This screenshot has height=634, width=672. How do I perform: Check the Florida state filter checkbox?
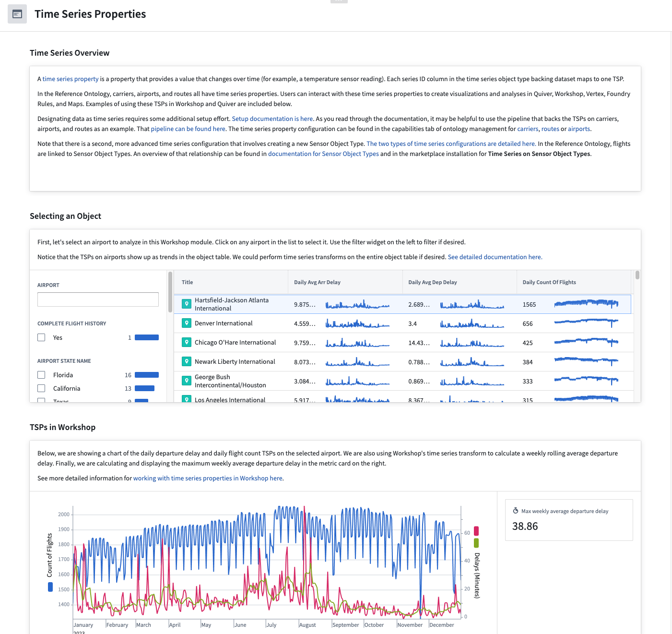(41, 375)
